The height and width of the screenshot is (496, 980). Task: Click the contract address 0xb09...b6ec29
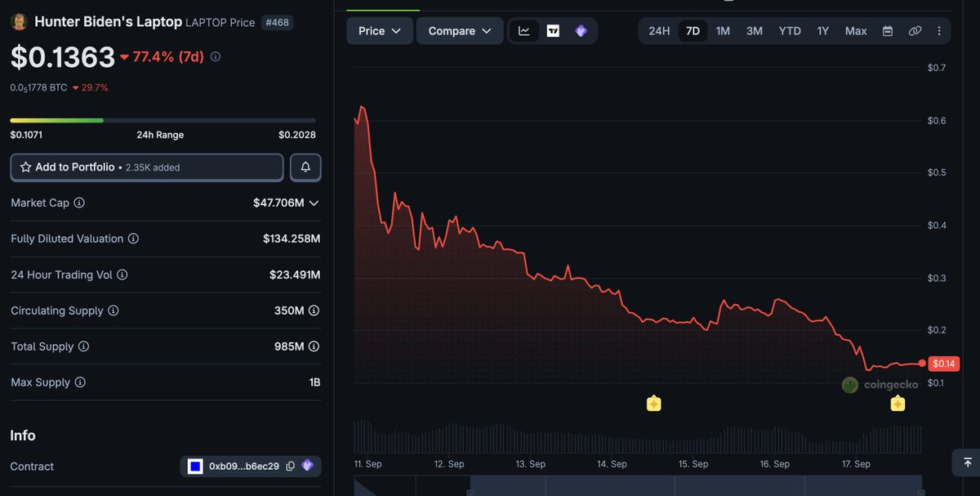click(x=244, y=467)
